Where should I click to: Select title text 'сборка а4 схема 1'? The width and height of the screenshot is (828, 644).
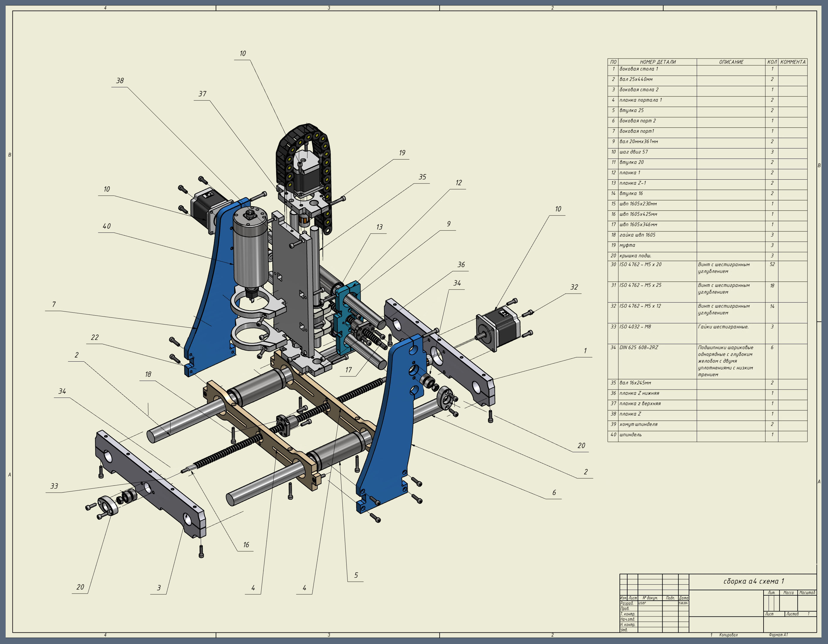[753, 581]
